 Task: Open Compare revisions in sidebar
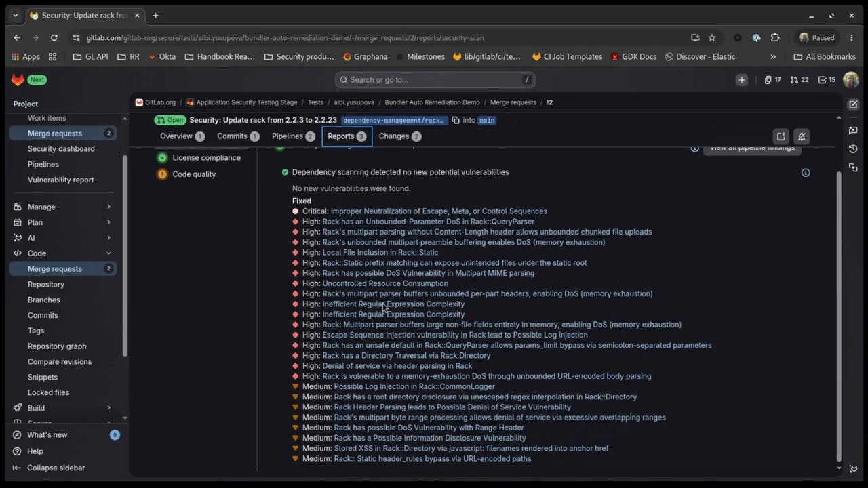(x=60, y=362)
